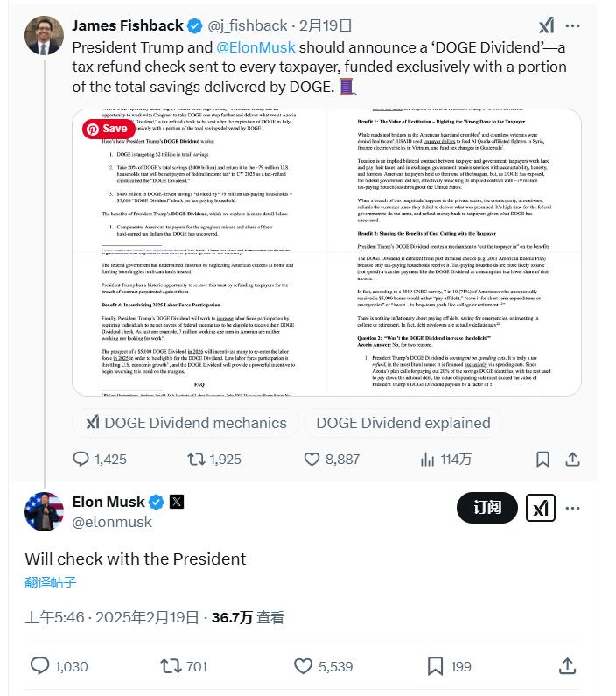Click Elon Musk's profile avatar

(x=44, y=513)
